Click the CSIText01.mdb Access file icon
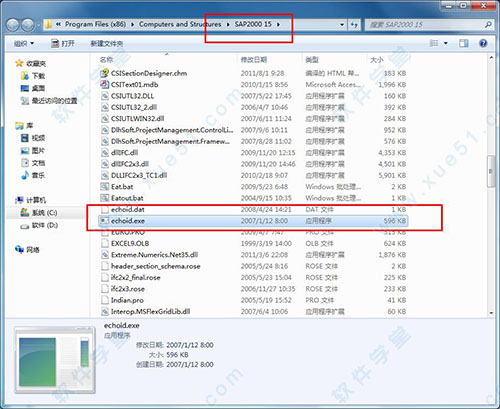Screen dimensions: 500x409 pos(105,84)
